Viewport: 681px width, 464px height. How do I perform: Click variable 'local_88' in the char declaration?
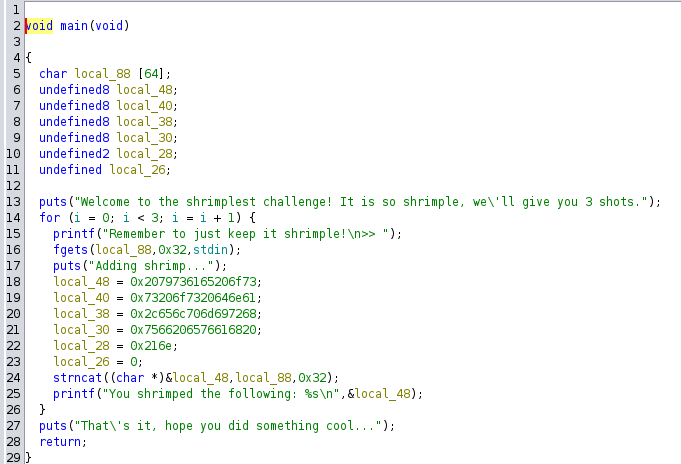[x=102, y=74]
